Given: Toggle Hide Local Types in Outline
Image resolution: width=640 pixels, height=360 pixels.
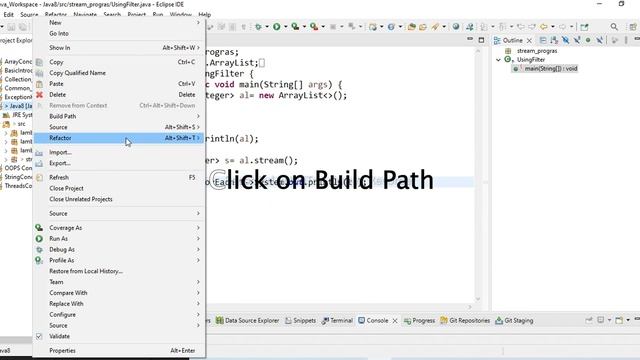Looking at the screenshot, I should pos(599,40).
